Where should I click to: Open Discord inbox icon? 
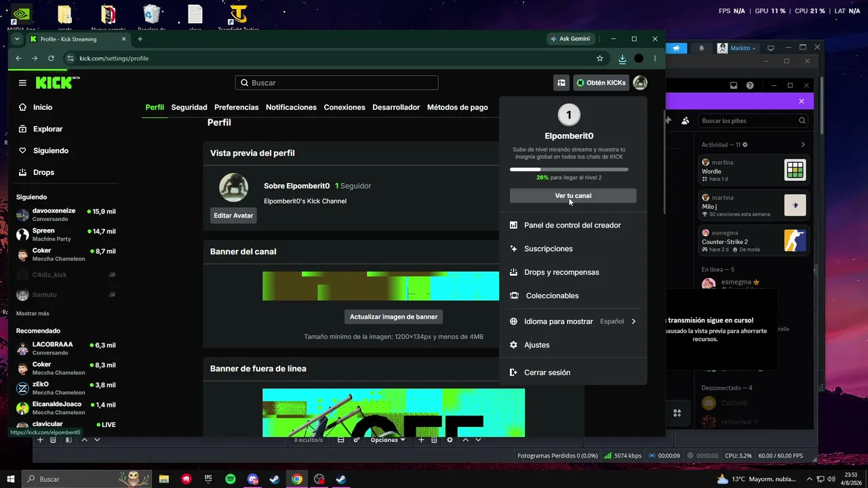(x=733, y=85)
